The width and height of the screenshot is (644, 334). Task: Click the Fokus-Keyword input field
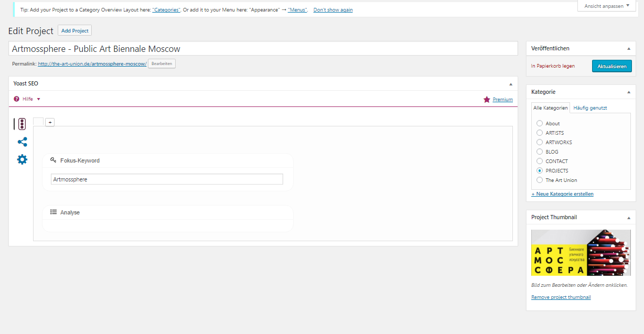click(167, 179)
